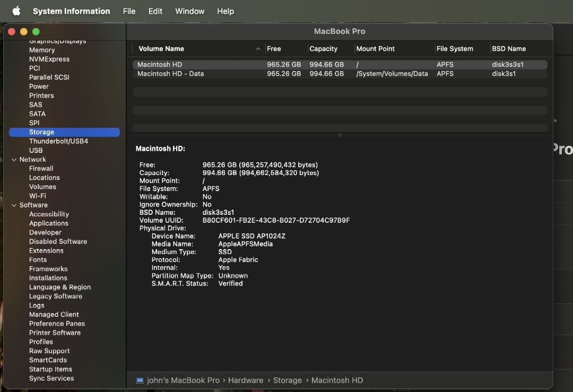Click Macintosh HD in the path bar

[x=337, y=380]
